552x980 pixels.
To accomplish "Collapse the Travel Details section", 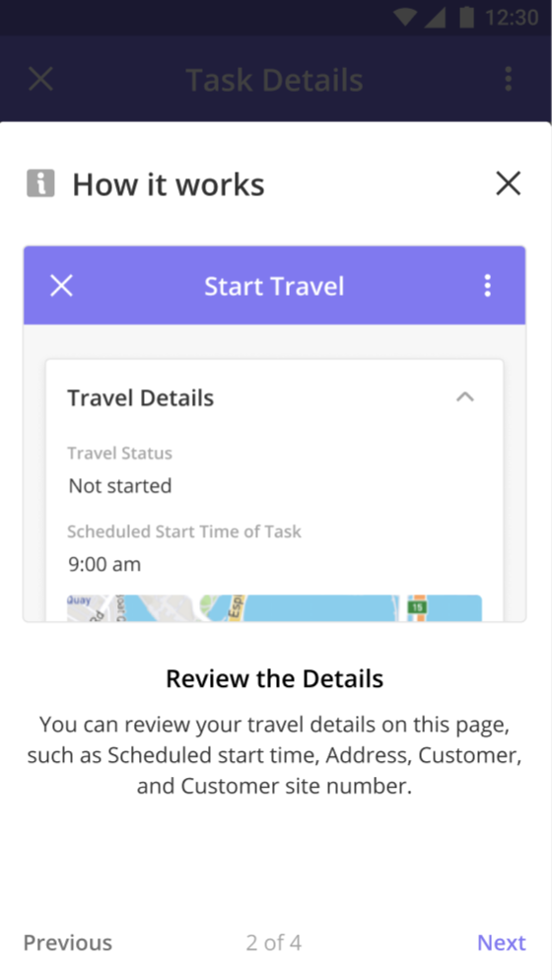I will (x=465, y=397).
